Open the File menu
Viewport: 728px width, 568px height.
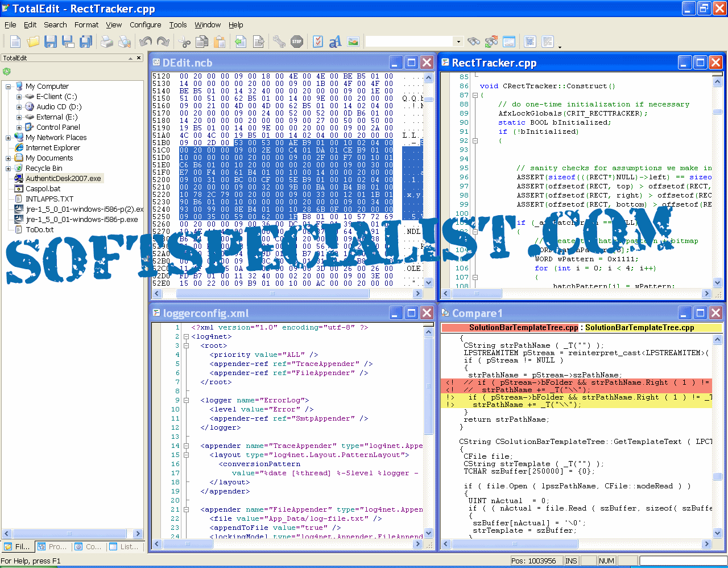[10, 24]
